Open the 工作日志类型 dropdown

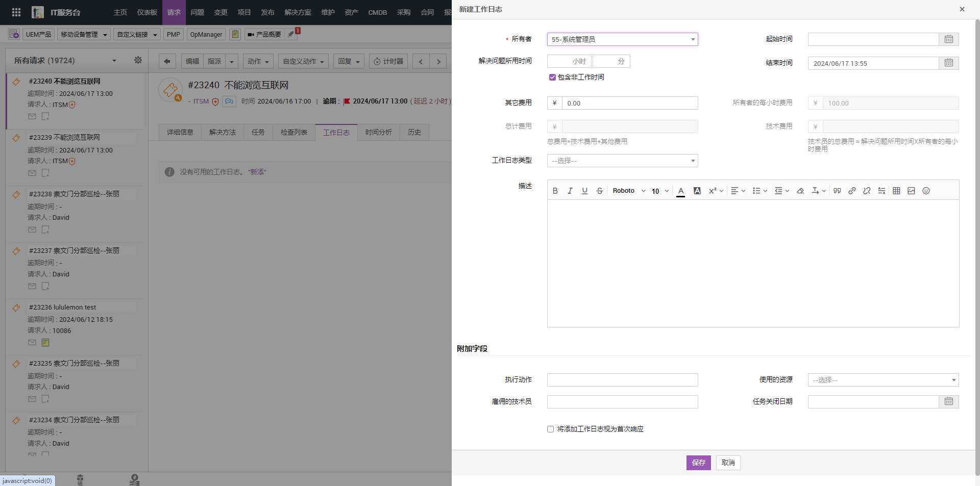(x=622, y=161)
